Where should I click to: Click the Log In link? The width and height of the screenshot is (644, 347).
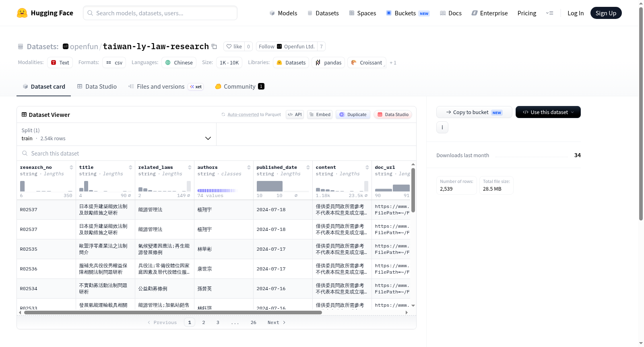[575, 13]
